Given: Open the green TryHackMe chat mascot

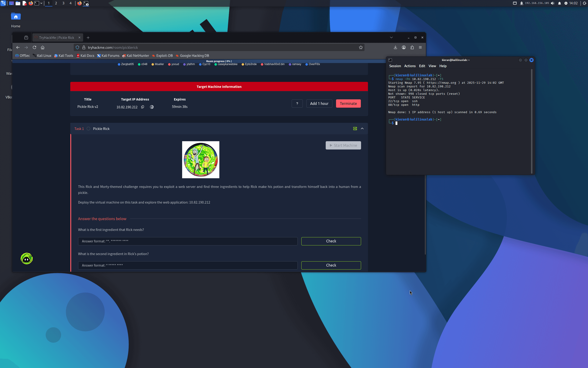Looking at the screenshot, I should pyautogui.click(x=26, y=259).
